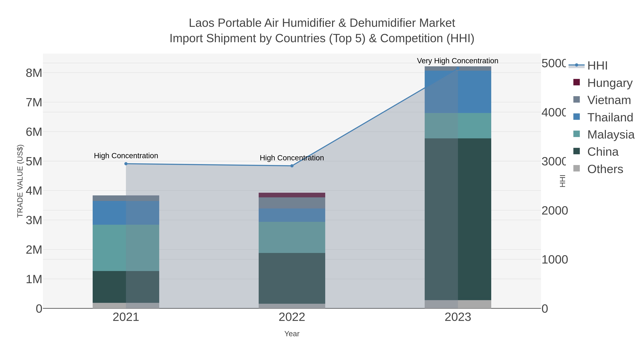Click the chart title text
Screen dimensions: 644x362
coord(322,30)
